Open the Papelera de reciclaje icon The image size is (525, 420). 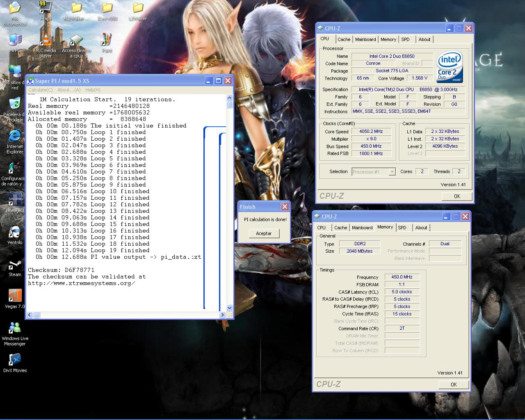click(x=15, y=104)
